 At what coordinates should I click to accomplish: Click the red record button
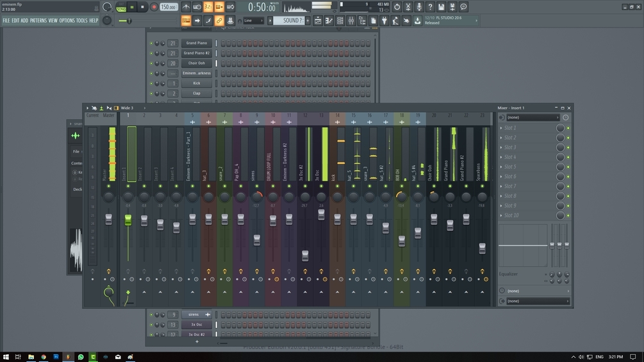pyautogui.click(x=154, y=7)
